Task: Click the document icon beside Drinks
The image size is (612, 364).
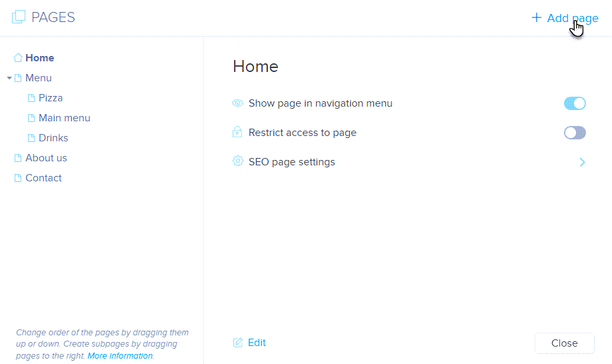Action: (31, 138)
